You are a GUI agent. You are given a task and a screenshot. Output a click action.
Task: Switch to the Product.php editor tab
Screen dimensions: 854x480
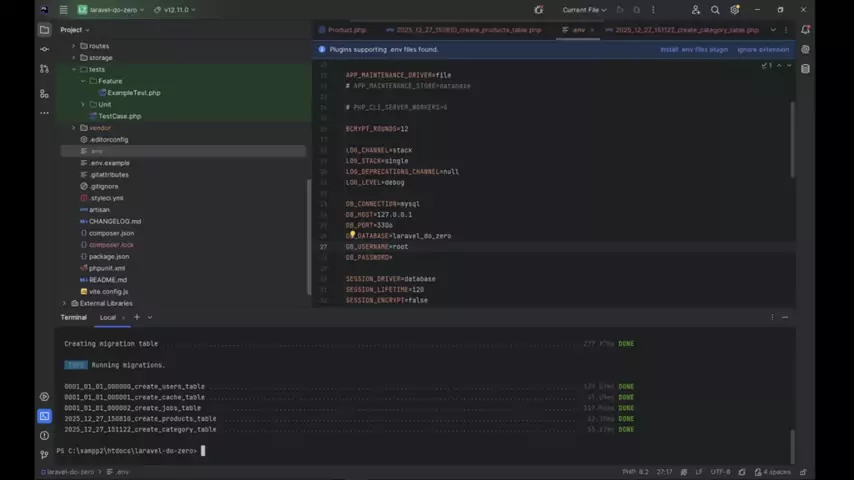346,30
